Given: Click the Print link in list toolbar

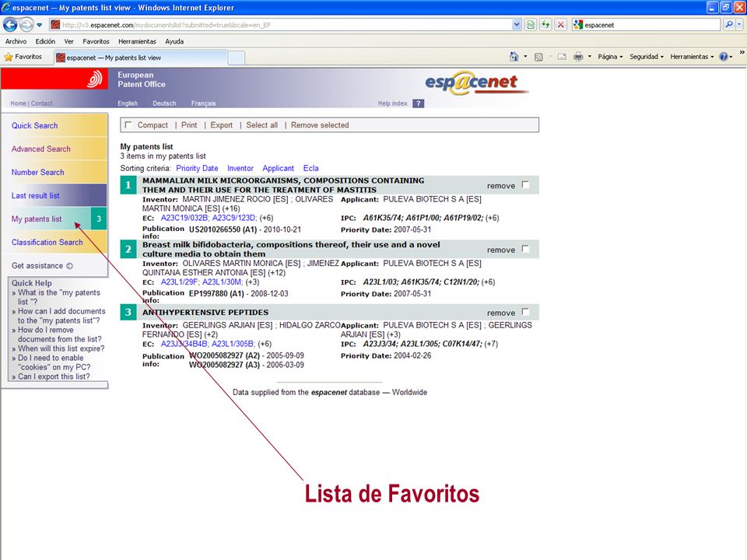Looking at the screenshot, I should click(189, 125).
